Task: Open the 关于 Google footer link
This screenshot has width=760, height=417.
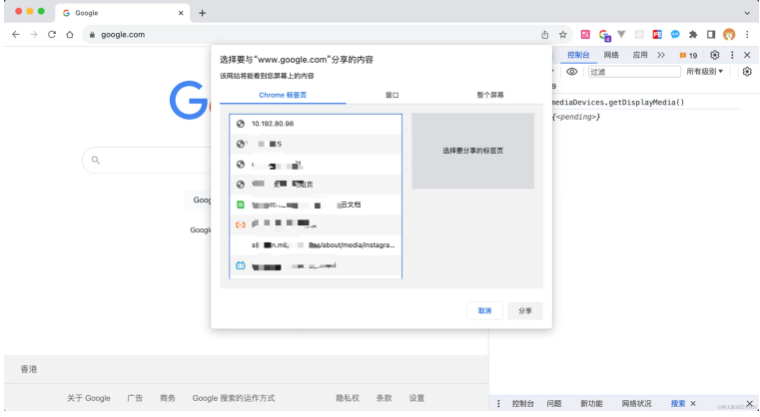Action: click(89, 398)
